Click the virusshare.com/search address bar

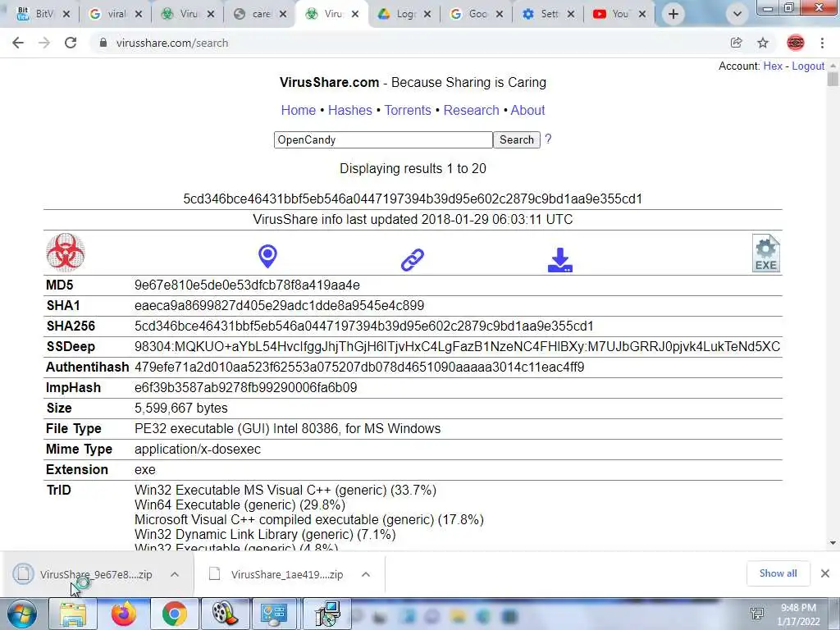[407, 43]
